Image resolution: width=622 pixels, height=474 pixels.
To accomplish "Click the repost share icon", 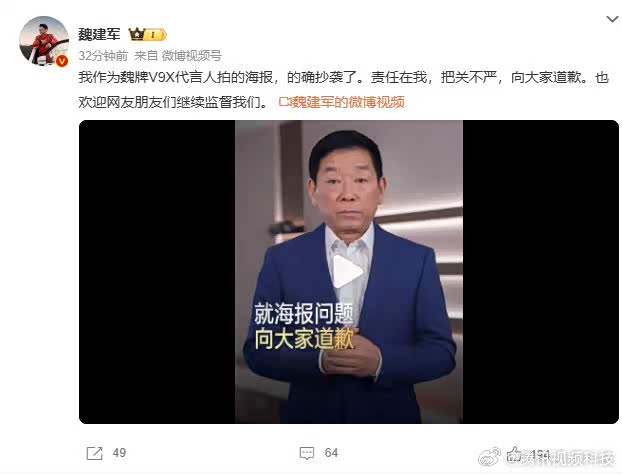I will [94, 453].
